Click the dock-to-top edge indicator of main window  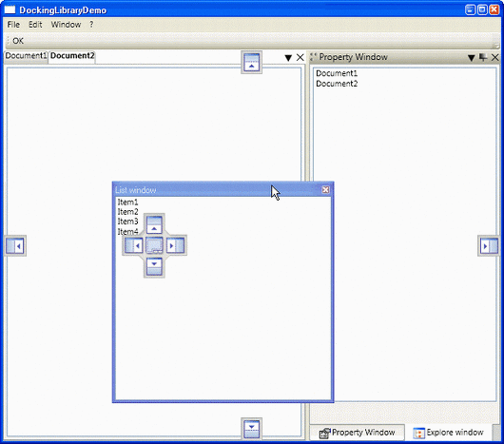pyautogui.click(x=251, y=62)
